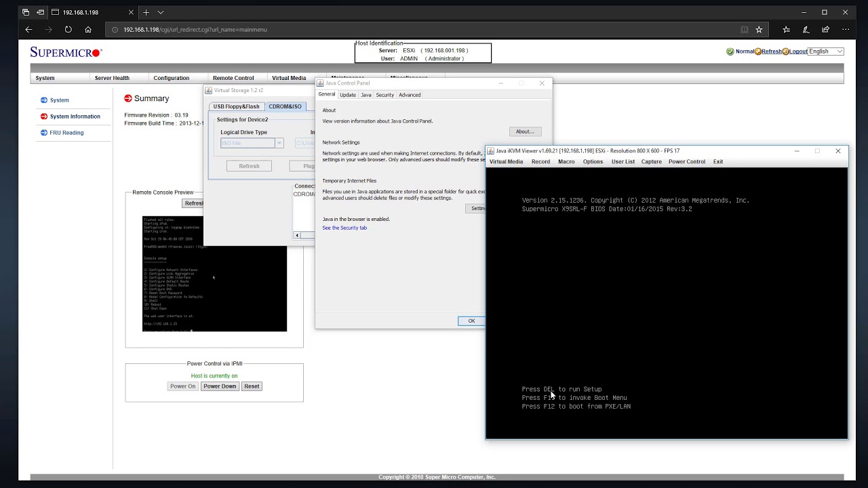Image resolution: width=868 pixels, height=488 pixels.
Task: Follow the See the Security tab link
Action: pos(344,228)
